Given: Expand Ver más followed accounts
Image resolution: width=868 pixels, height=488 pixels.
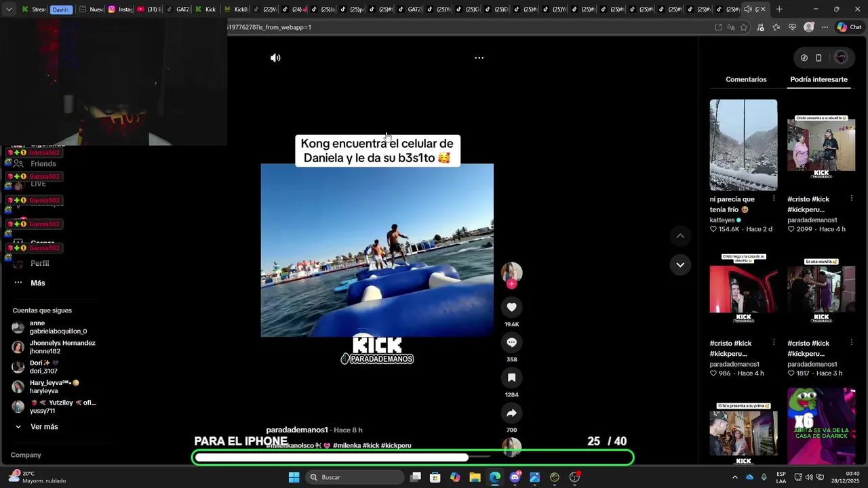Looking at the screenshot, I should [x=37, y=427].
